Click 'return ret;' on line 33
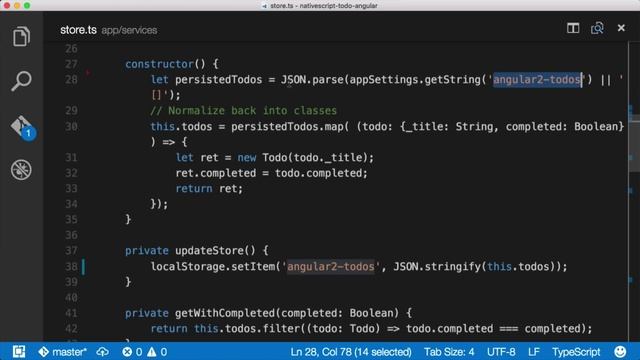Image resolution: width=640 pixels, height=360 pixels. pos(209,189)
